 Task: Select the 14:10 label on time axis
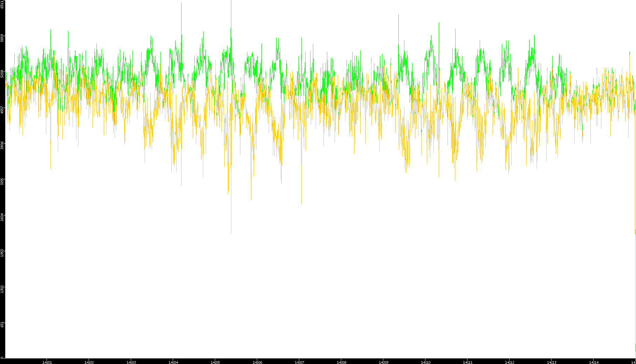click(x=425, y=362)
